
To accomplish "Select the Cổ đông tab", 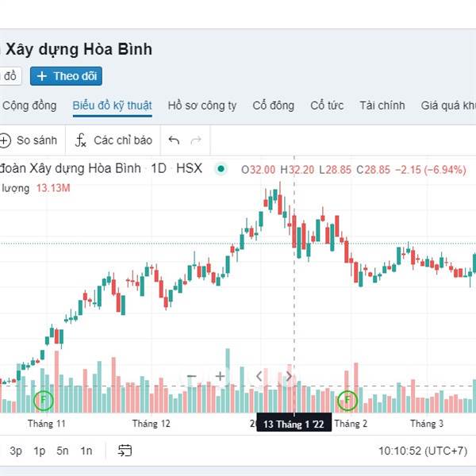I will point(273,106).
